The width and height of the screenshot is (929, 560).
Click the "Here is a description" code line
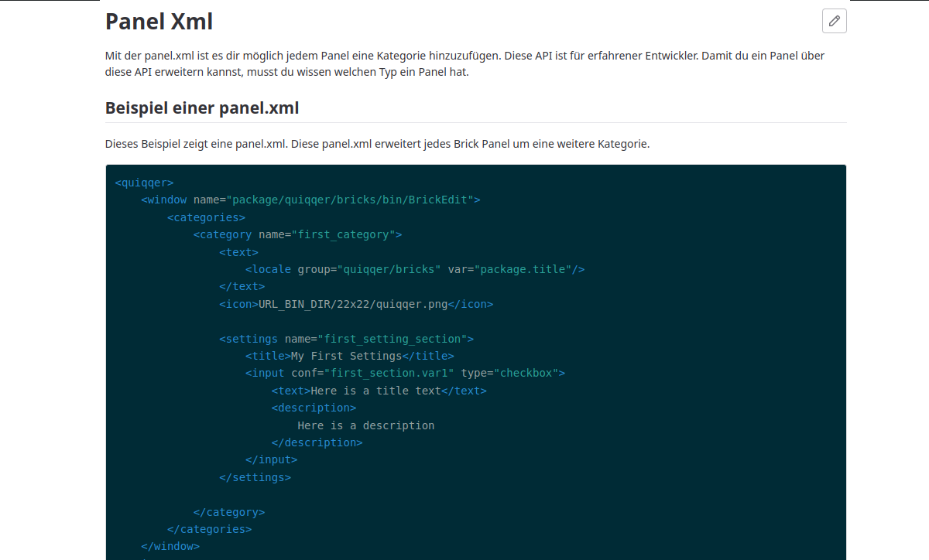pos(365,425)
